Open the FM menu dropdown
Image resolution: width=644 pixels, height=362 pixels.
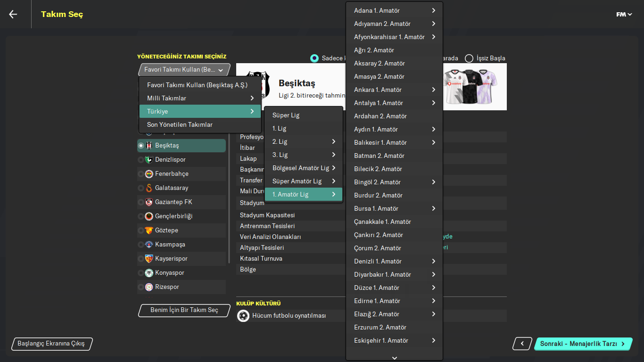tap(624, 15)
